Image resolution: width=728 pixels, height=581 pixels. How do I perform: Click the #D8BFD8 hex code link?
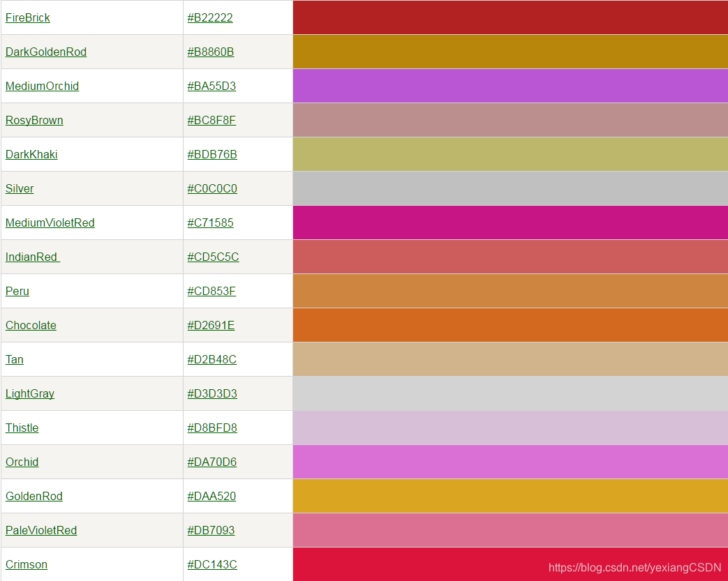(x=212, y=428)
